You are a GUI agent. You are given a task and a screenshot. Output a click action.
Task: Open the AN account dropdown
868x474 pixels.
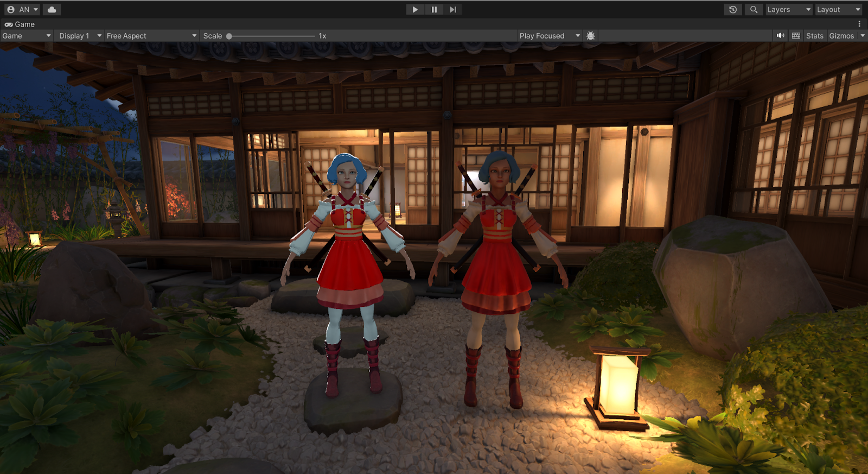(x=22, y=9)
